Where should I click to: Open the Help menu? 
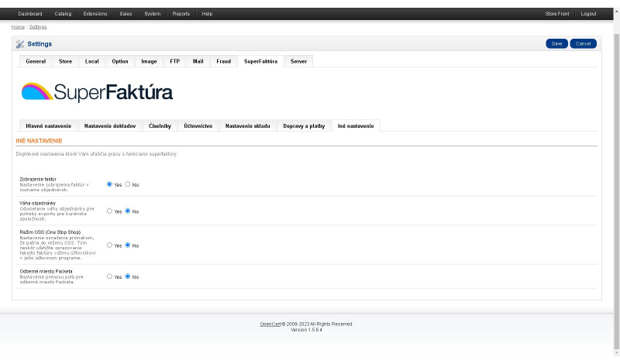pyautogui.click(x=207, y=14)
